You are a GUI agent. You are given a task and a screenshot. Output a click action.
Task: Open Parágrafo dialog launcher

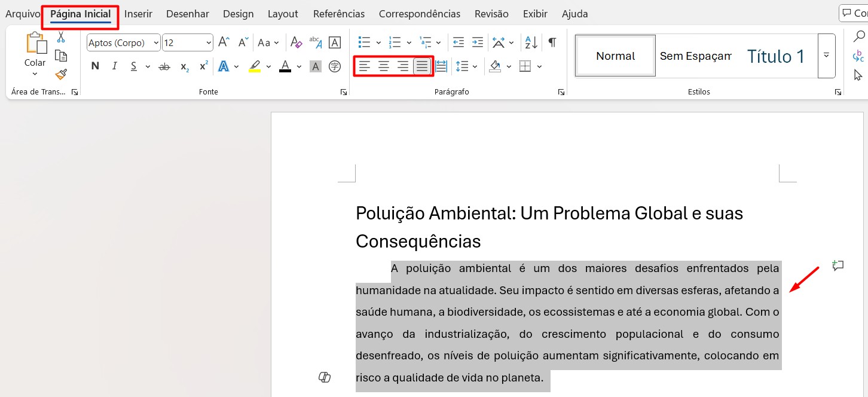[x=561, y=92]
